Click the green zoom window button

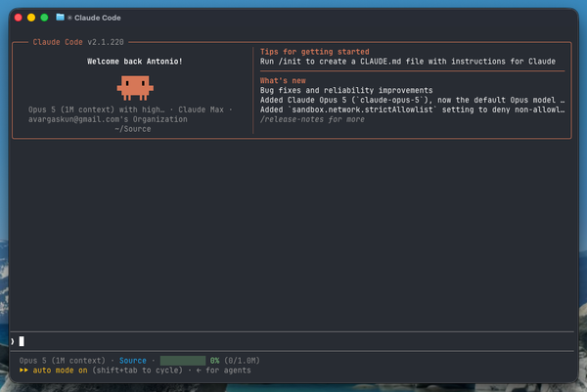[44, 18]
